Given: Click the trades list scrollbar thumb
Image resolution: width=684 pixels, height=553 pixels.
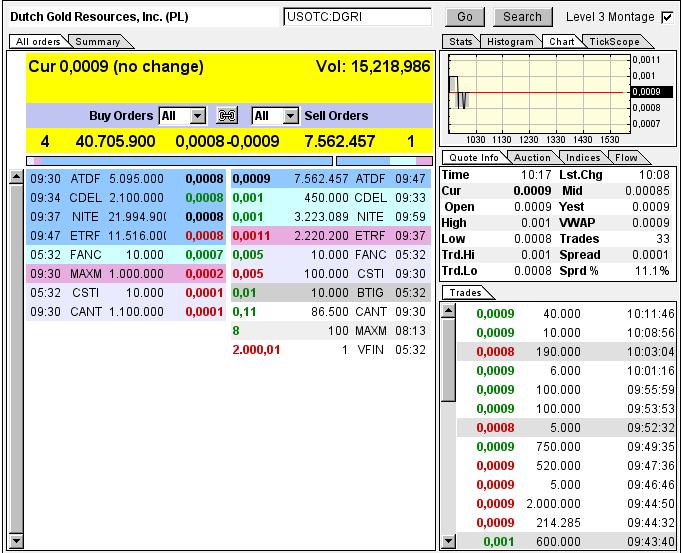Looking at the screenshot, I should pyautogui.click(x=448, y=360).
